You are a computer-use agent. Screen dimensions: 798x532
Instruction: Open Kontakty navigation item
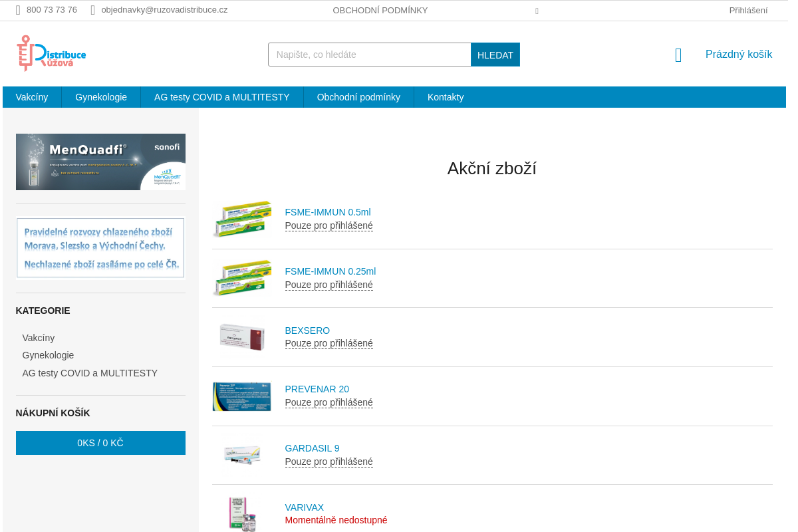coord(446,97)
